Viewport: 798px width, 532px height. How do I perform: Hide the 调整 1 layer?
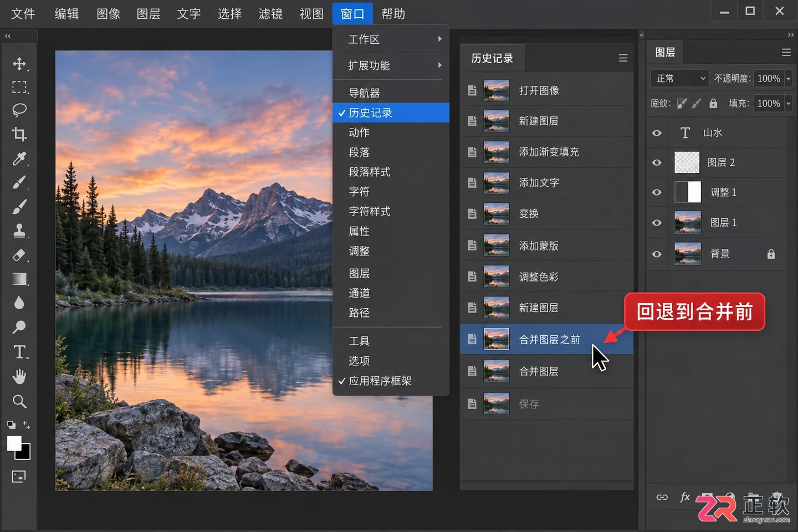click(657, 192)
